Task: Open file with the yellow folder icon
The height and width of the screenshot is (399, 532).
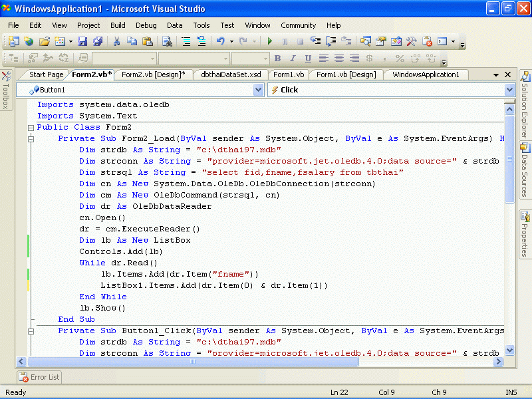Action: pos(44,41)
